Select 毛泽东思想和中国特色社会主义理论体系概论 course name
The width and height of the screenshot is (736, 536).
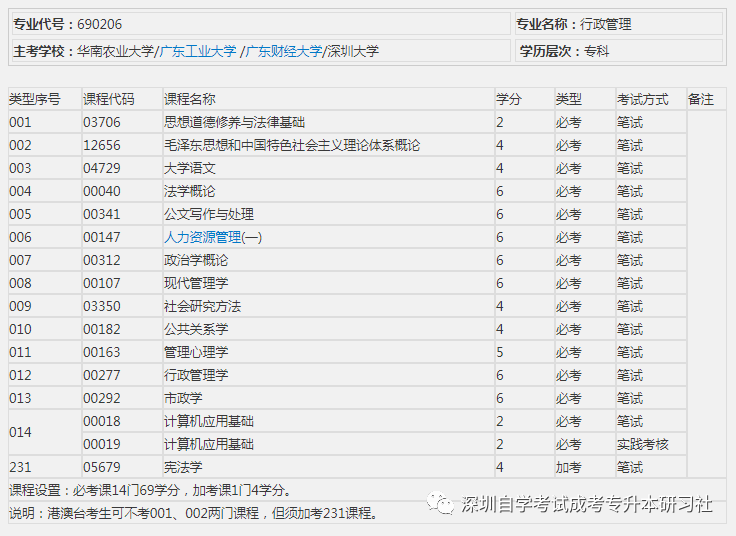point(292,145)
